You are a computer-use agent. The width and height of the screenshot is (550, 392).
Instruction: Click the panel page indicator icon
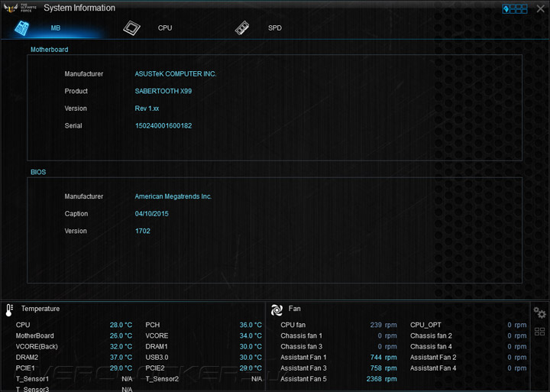pyautogui.click(x=515, y=8)
